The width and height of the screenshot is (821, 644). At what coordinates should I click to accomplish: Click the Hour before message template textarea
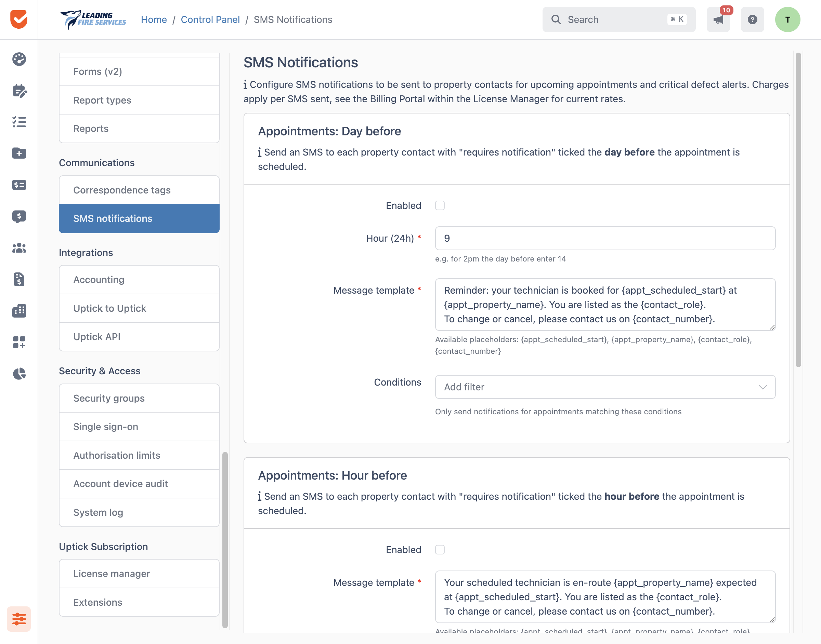tap(605, 597)
